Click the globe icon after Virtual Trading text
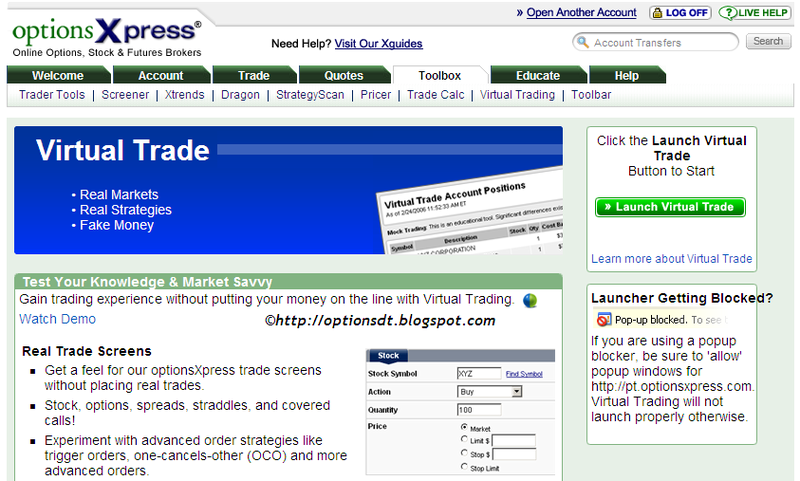Image resolution: width=800 pixels, height=481 pixels. [x=530, y=300]
